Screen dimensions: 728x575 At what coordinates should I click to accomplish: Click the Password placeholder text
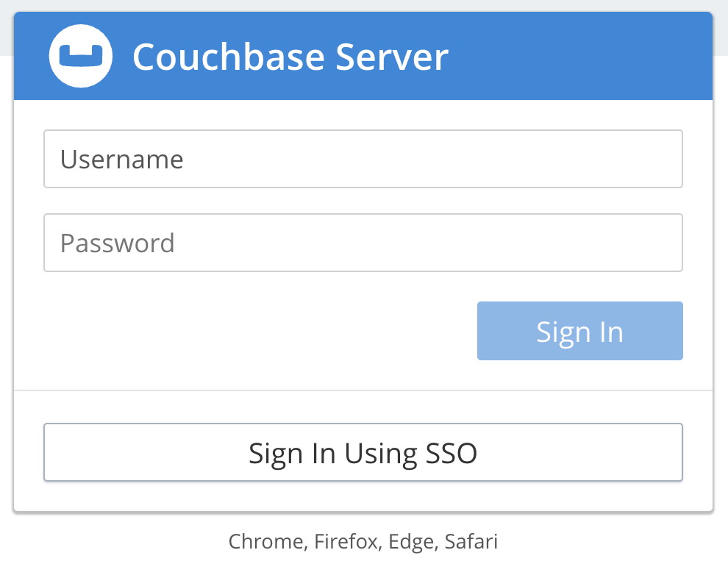coord(117,243)
